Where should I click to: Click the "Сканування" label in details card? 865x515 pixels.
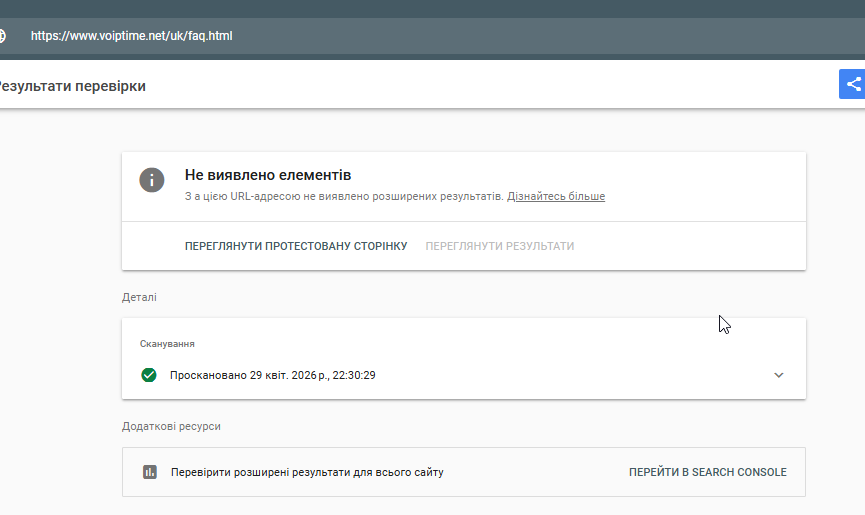click(x=167, y=344)
